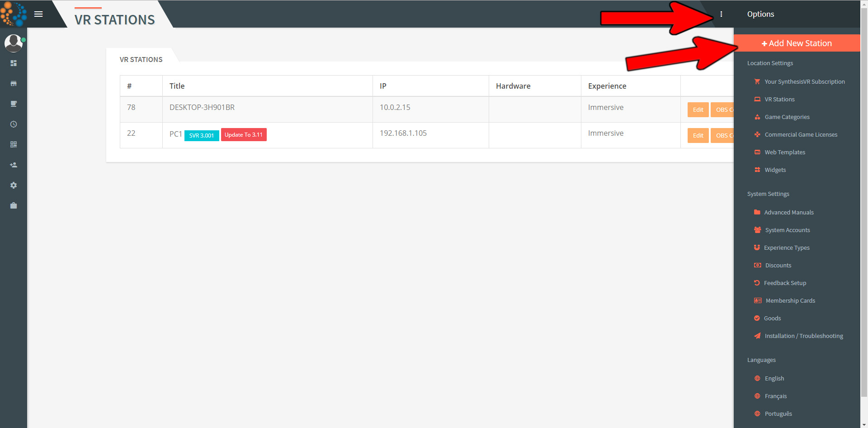Click the user avatar in sidebar
The width and height of the screenshot is (868, 428).
pos(14,43)
